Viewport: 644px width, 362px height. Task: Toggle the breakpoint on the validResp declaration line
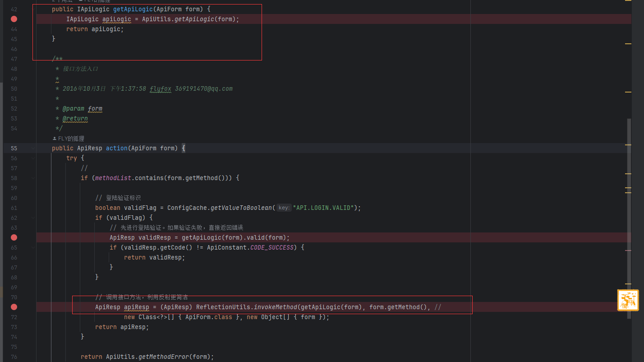click(14, 237)
